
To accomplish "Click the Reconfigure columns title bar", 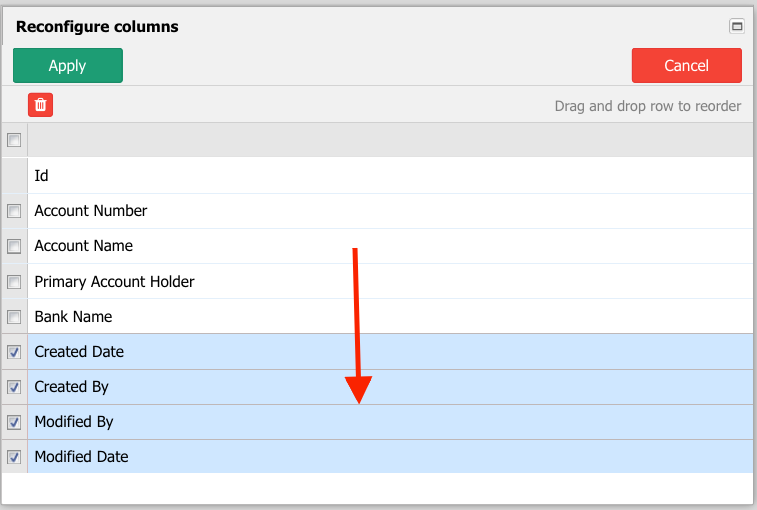I will [x=367, y=26].
